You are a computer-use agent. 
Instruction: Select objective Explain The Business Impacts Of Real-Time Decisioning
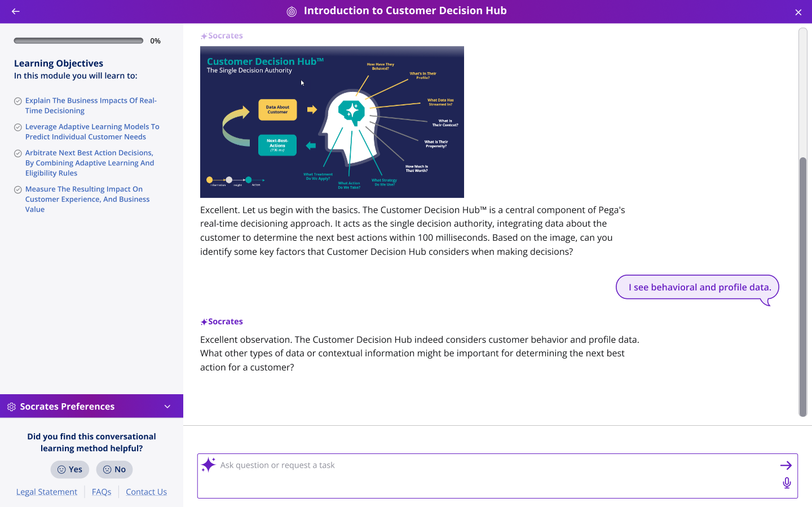[x=91, y=105]
